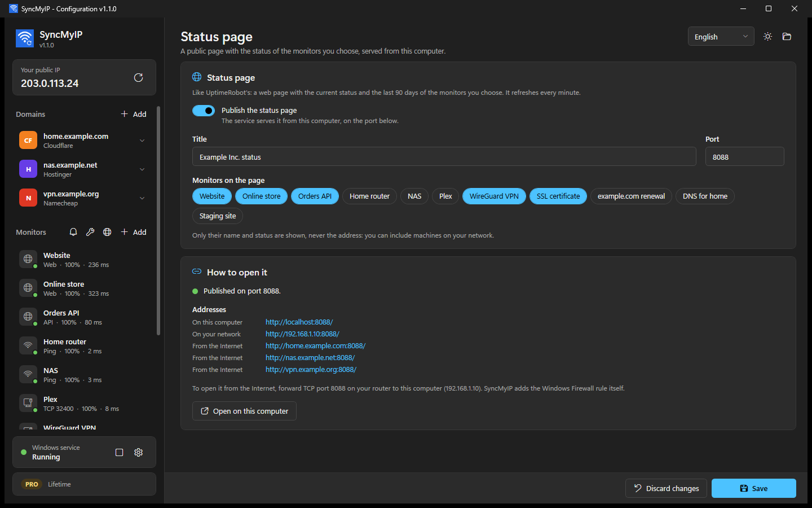Discard changes to the status page
The width and height of the screenshot is (812, 508).
click(667, 488)
